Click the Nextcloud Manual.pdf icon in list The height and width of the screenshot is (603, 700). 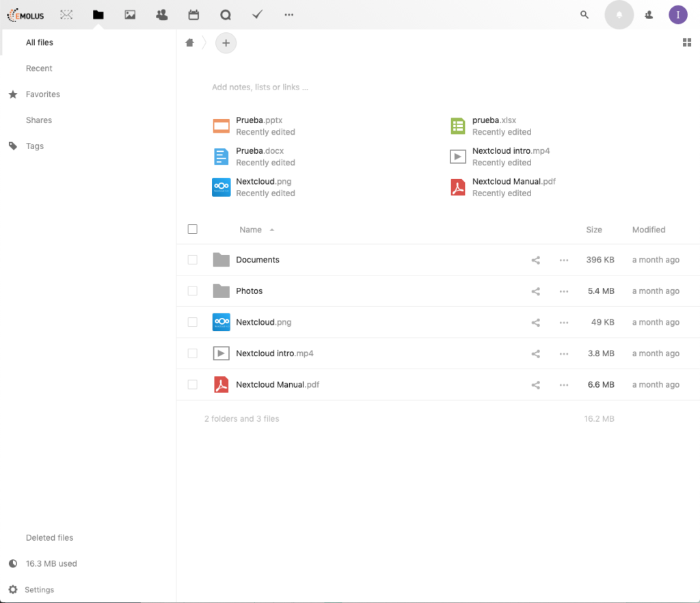pyautogui.click(x=221, y=385)
